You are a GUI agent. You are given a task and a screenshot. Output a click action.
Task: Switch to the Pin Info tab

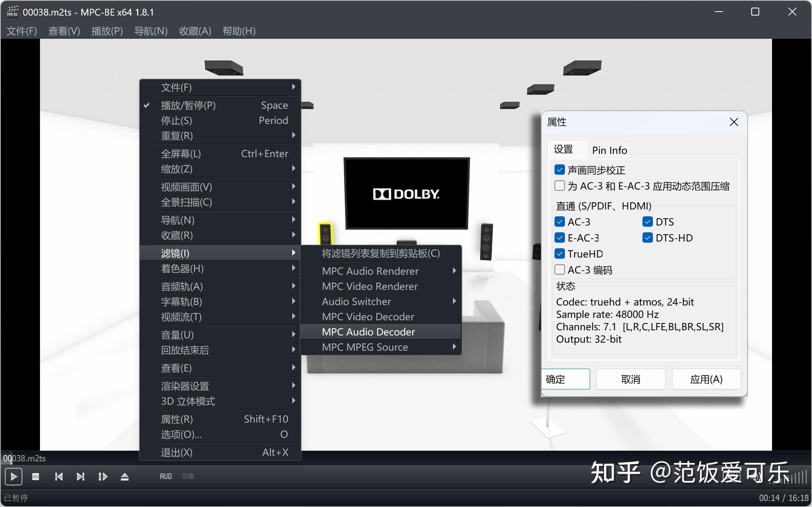[x=609, y=150]
